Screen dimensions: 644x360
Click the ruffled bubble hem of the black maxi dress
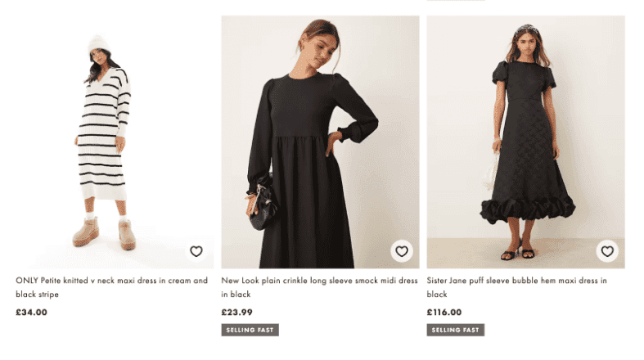pyautogui.click(x=527, y=209)
